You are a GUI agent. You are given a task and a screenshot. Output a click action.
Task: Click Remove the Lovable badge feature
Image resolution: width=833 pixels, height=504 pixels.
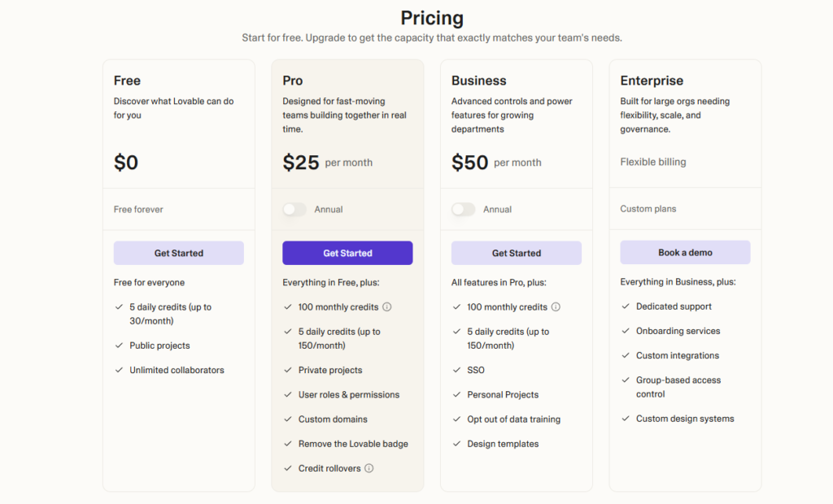click(x=353, y=444)
